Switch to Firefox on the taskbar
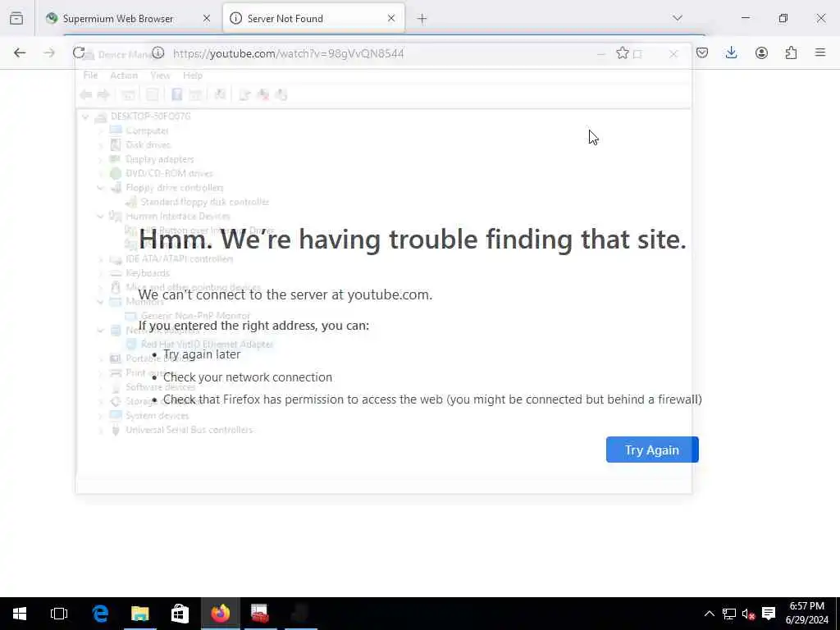The width and height of the screenshot is (840, 630). (x=220, y=614)
